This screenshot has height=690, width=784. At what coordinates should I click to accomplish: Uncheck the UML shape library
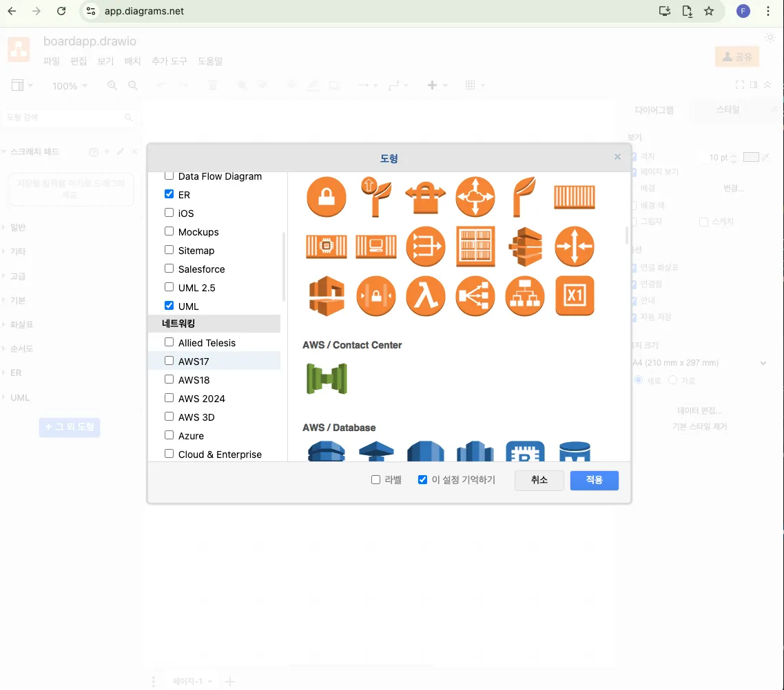(169, 305)
